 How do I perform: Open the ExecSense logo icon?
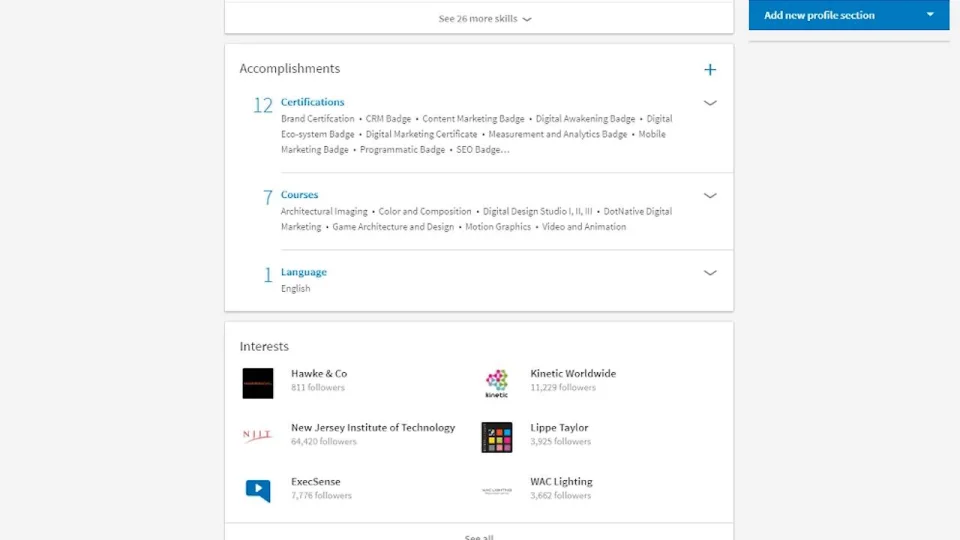[258, 490]
